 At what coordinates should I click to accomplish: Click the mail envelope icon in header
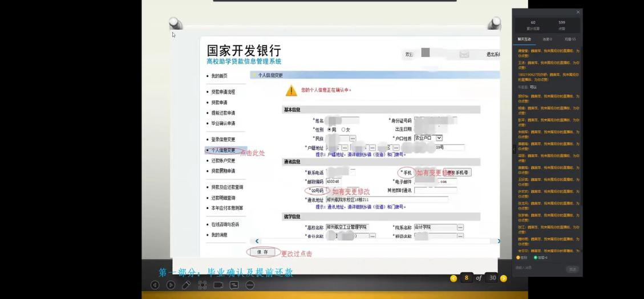pos(464,54)
